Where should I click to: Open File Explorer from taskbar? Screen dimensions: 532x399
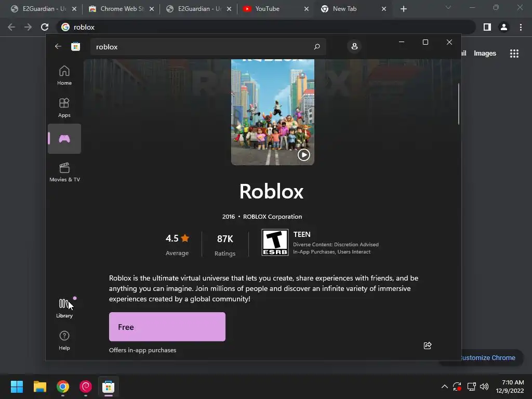click(39, 387)
